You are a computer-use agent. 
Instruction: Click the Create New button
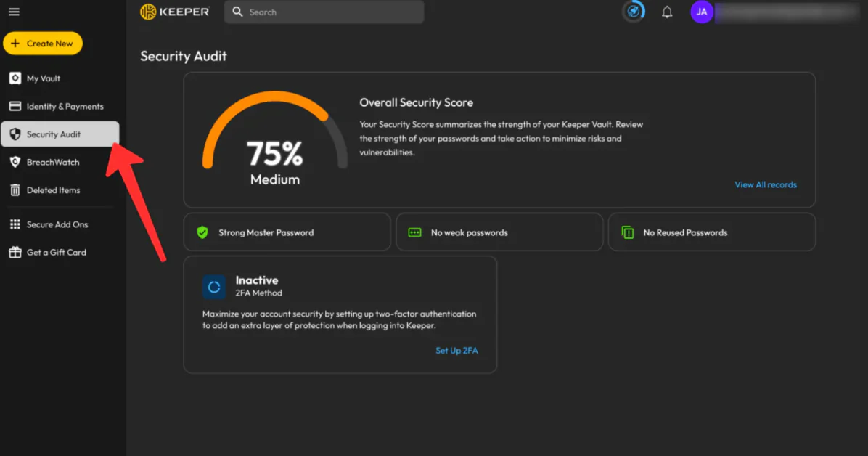(43, 44)
